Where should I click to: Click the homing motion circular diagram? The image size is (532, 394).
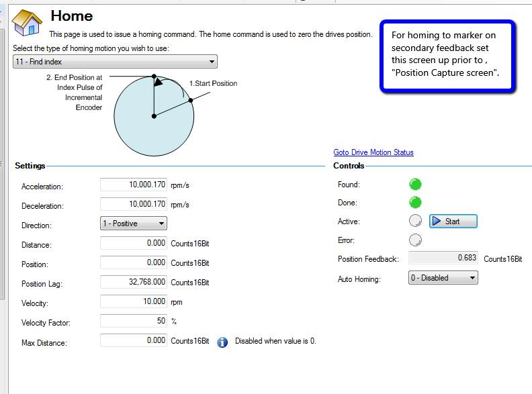point(154,115)
